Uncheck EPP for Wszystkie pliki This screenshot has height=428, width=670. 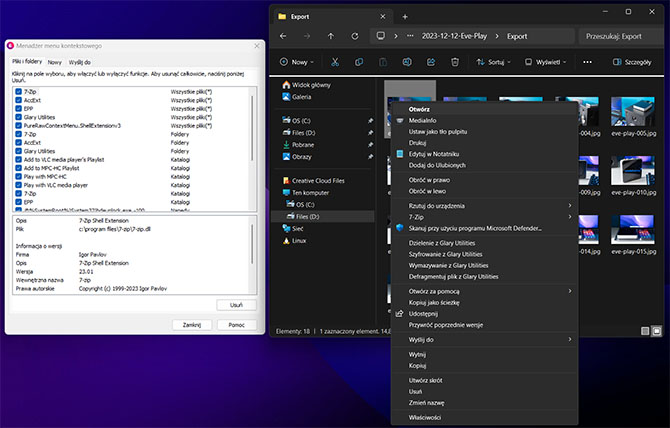[18, 109]
